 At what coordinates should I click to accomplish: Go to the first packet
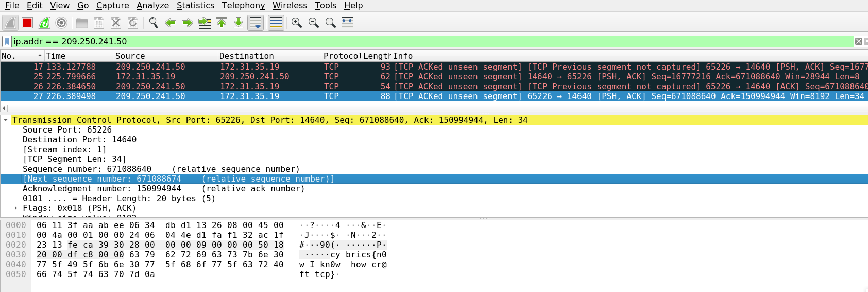click(x=222, y=23)
